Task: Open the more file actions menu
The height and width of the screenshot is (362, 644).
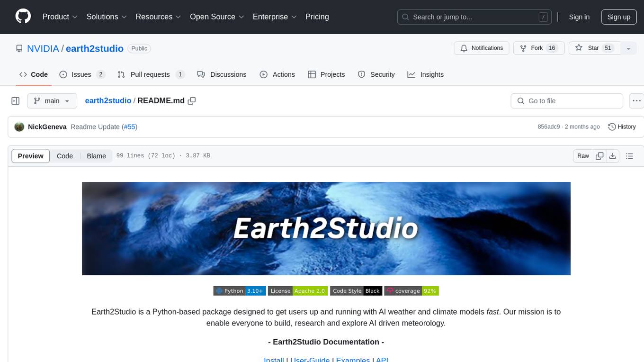Action: pos(636,101)
